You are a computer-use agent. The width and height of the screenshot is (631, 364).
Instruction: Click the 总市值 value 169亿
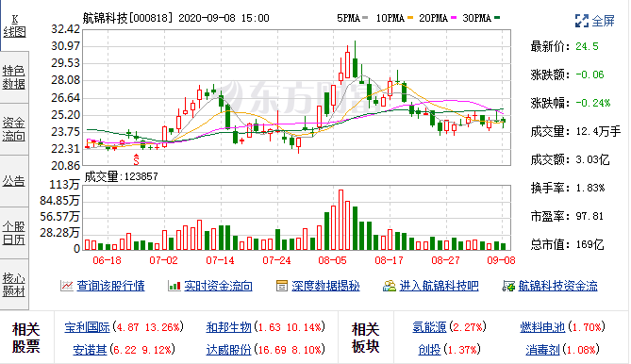[589, 244]
